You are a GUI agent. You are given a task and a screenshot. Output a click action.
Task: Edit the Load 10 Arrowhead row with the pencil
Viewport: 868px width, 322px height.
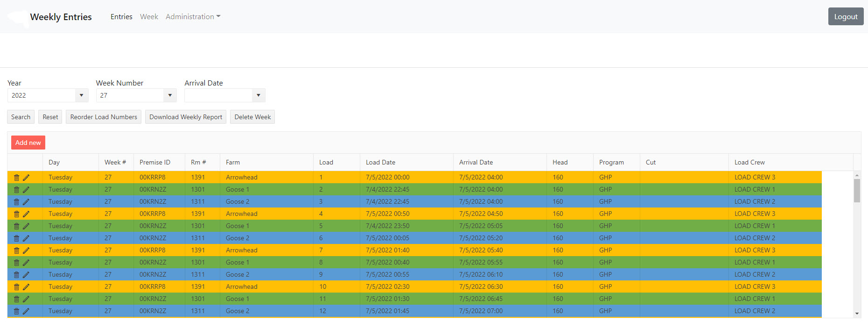coord(26,287)
